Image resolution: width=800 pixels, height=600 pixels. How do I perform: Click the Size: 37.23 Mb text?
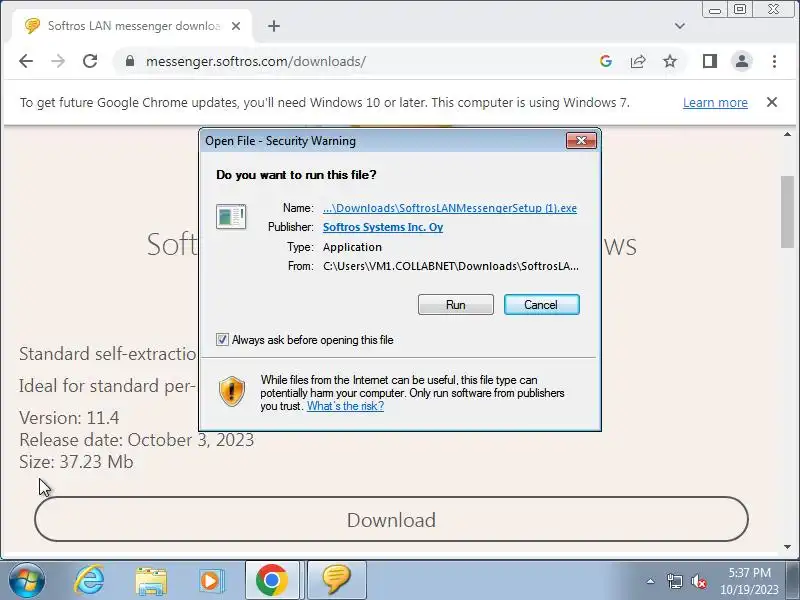tap(76, 462)
